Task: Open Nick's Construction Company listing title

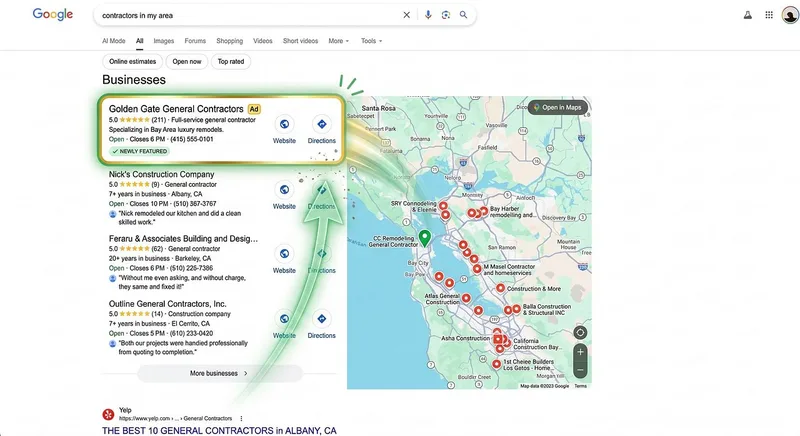Action: tap(161, 174)
